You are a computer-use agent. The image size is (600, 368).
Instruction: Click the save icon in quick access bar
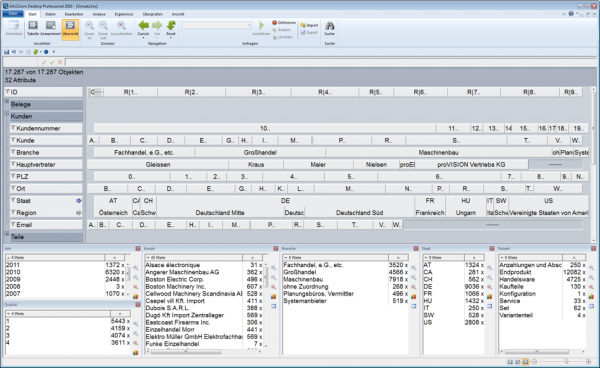(x=7, y=52)
